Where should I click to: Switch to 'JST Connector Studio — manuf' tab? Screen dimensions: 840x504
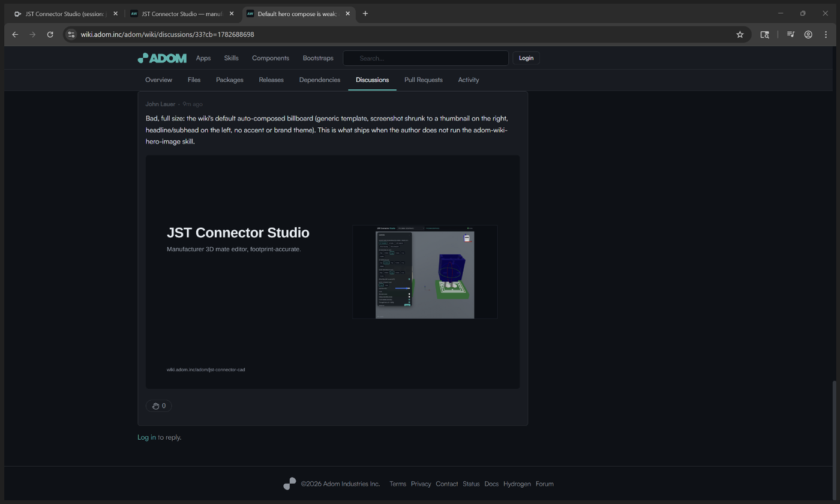point(181,14)
